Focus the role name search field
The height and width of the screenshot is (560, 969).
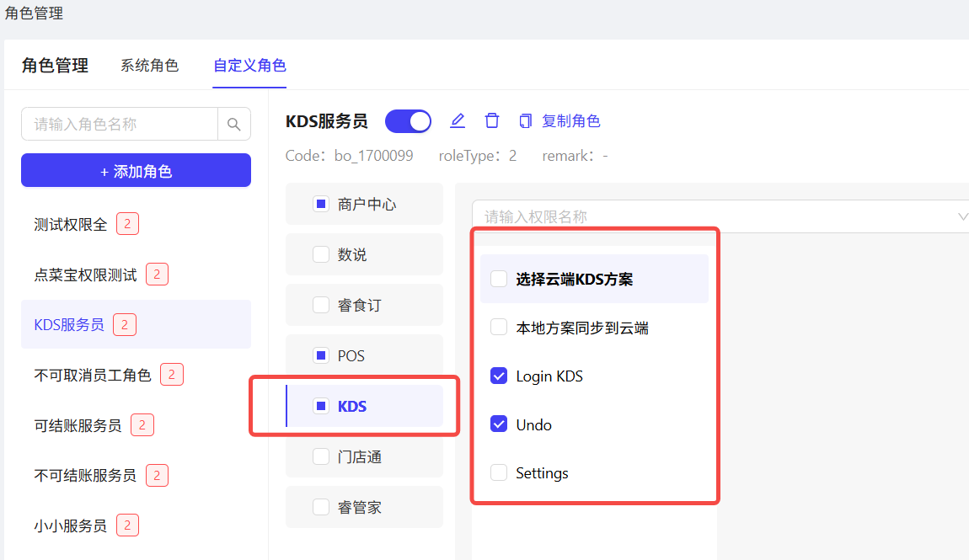(120, 125)
